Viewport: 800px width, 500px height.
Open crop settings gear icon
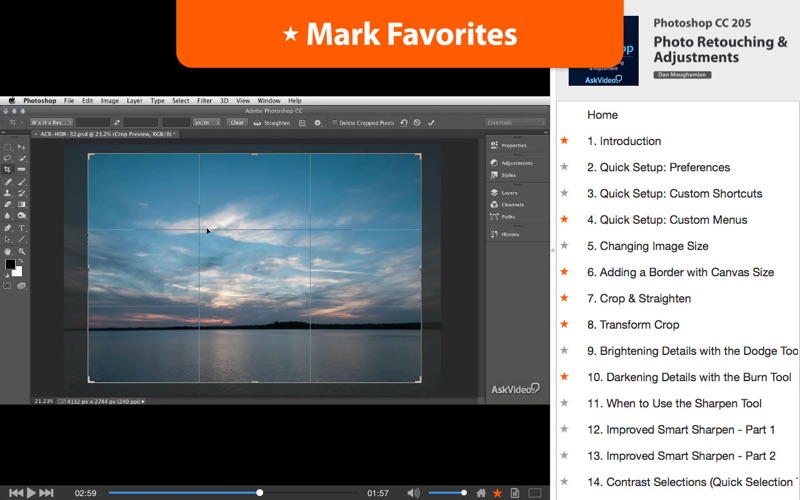click(318, 123)
